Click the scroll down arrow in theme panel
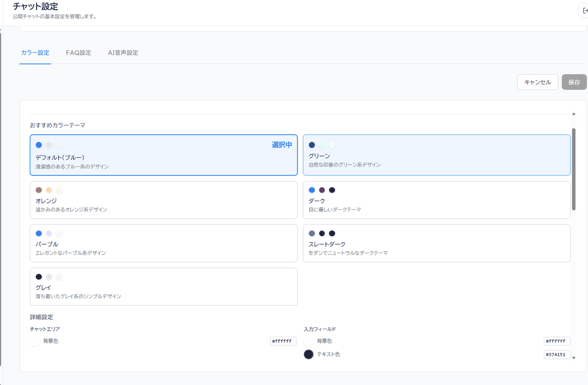Viewport: 588px width, 385px height. 573,358
